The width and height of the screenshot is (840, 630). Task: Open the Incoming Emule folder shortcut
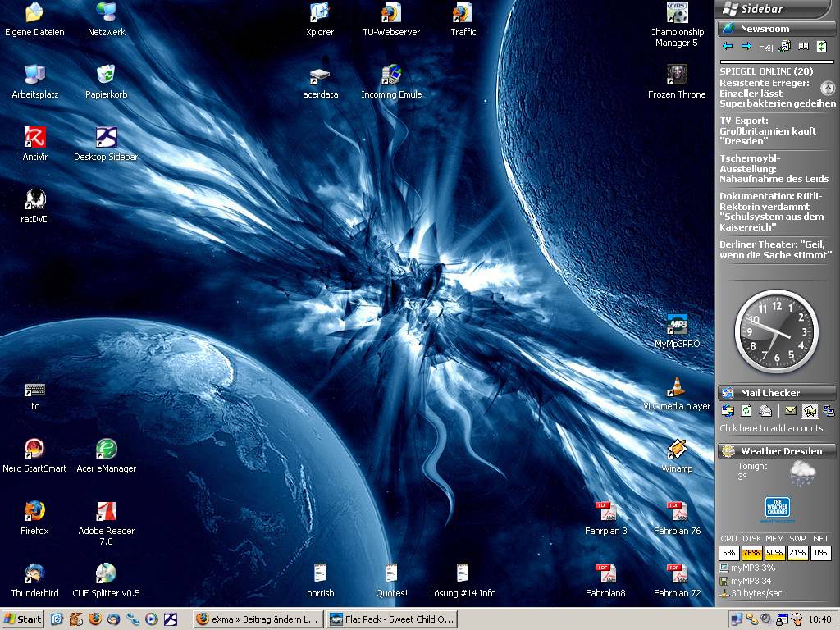(391, 82)
